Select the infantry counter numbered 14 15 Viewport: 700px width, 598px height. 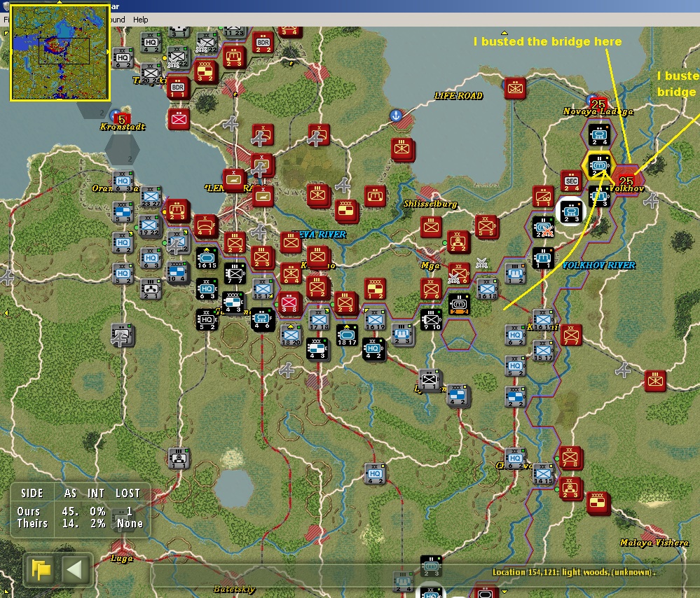(x=543, y=474)
